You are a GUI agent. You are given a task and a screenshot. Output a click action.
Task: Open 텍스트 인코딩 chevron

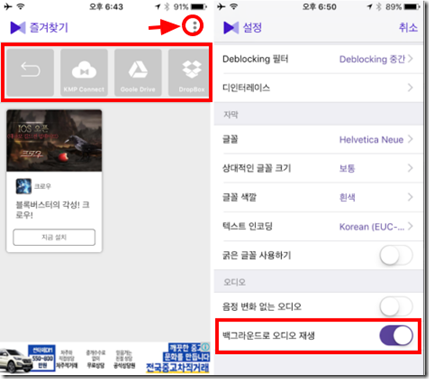[x=410, y=226]
